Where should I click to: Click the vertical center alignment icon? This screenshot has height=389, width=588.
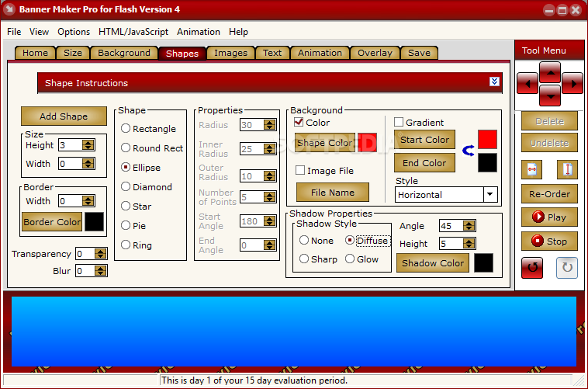567,170
